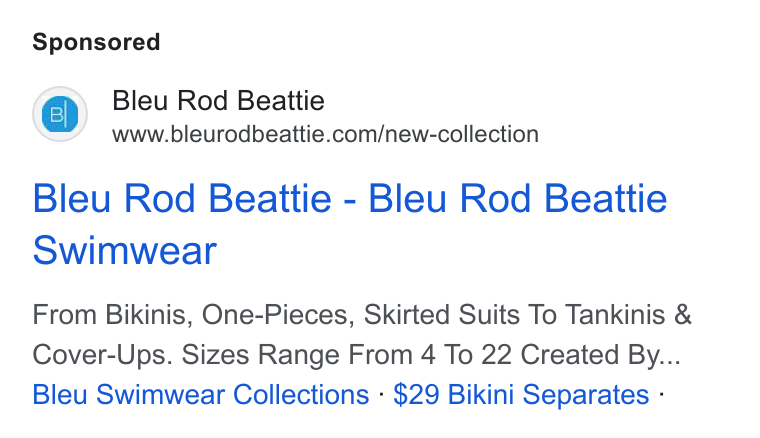Click the ad description starting From Bikinis
Screen dimensions: 760x438
point(362,335)
